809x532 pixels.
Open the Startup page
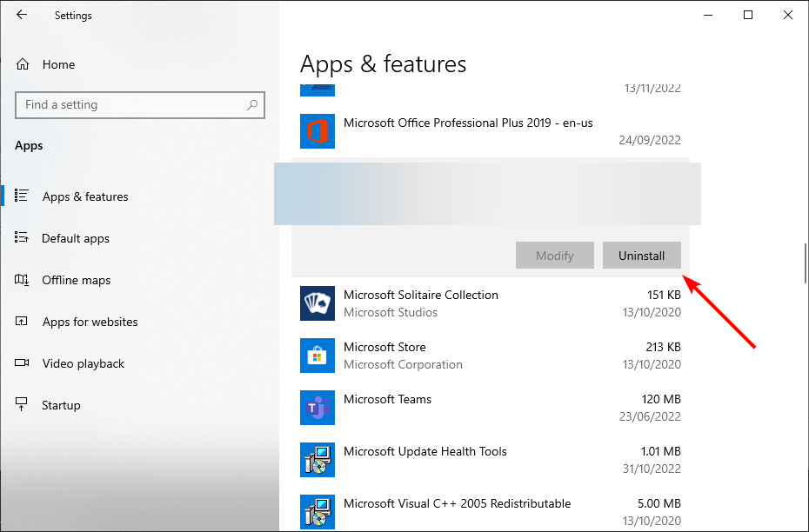click(x=61, y=405)
